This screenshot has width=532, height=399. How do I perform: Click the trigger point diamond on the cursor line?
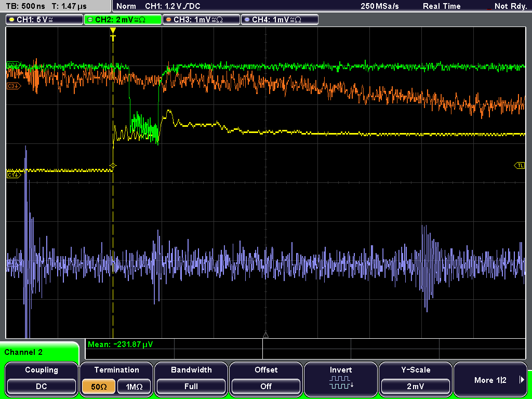[113, 166]
